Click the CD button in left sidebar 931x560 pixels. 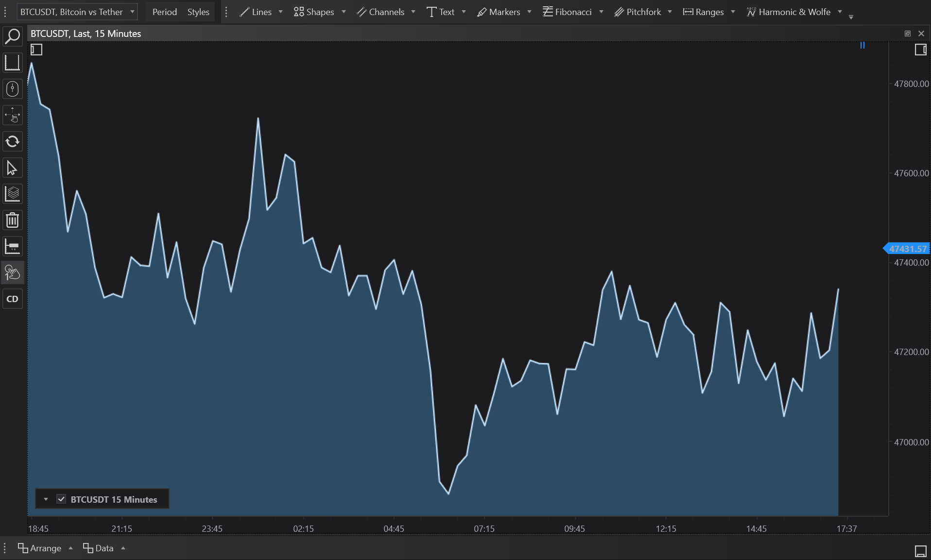[12, 299]
